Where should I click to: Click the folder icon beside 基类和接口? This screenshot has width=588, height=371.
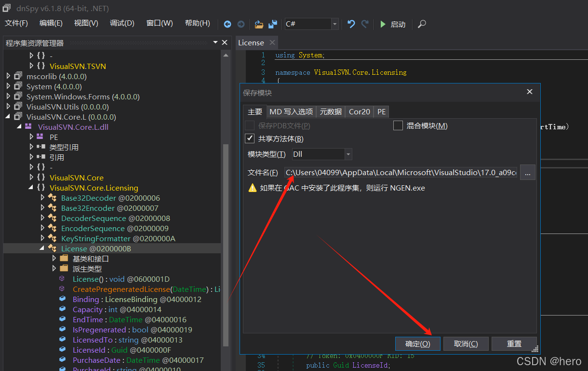coord(64,259)
